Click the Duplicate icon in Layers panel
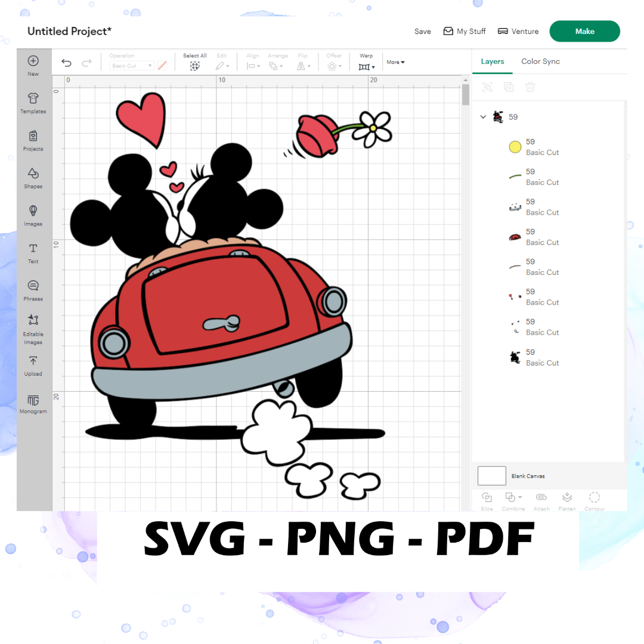Viewport: 644px width, 644px height. click(x=509, y=87)
